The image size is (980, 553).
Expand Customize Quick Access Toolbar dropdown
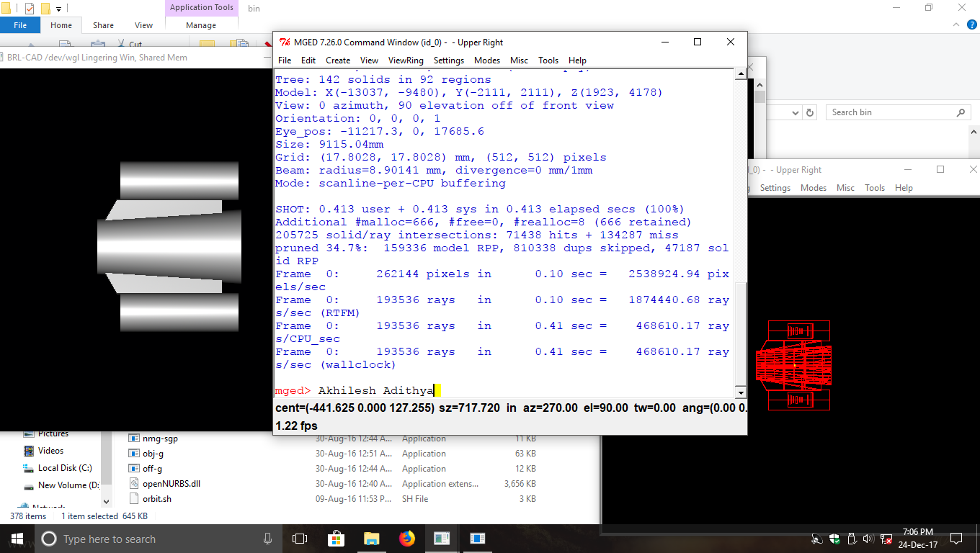(58, 9)
